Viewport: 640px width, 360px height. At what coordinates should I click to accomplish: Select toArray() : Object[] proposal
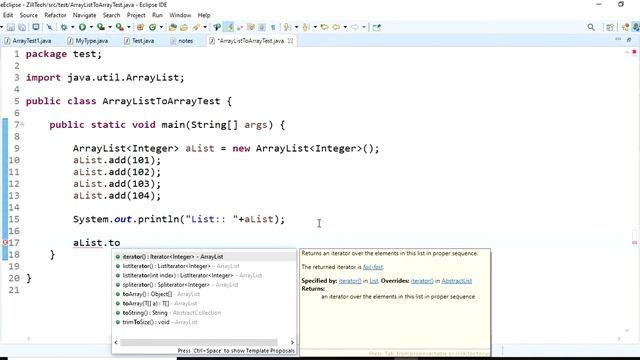click(204, 294)
